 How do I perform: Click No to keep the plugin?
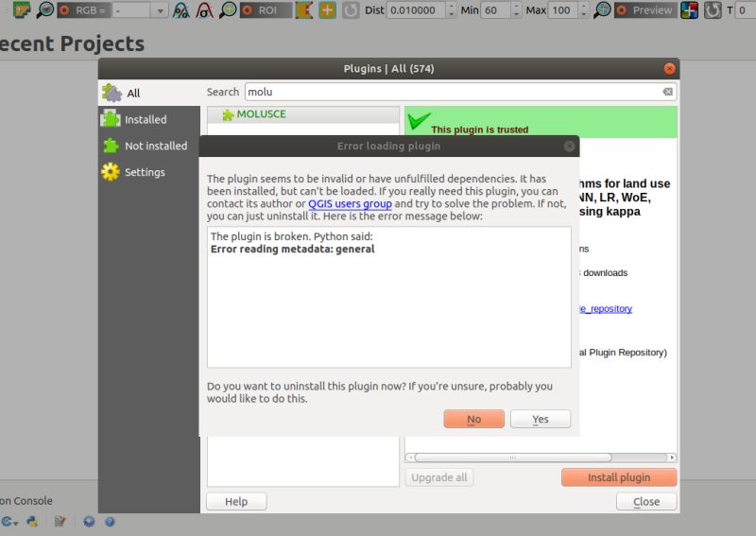click(x=474, y=419)
